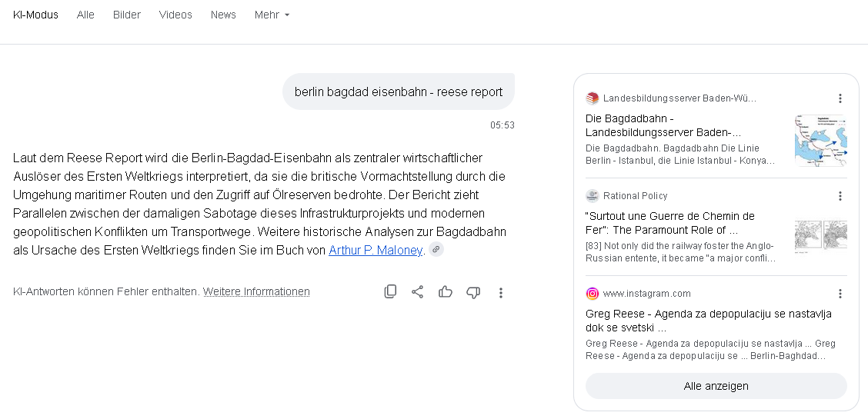Click link chip icon after Arthur P. Maloney
This screenshot has height=419, width=868.
click(436, 249)
